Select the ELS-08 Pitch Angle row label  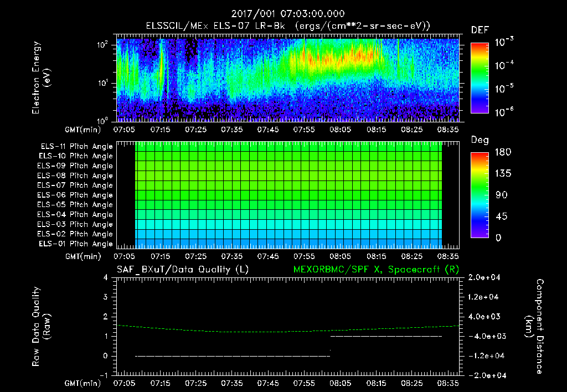tap(75, 176)
